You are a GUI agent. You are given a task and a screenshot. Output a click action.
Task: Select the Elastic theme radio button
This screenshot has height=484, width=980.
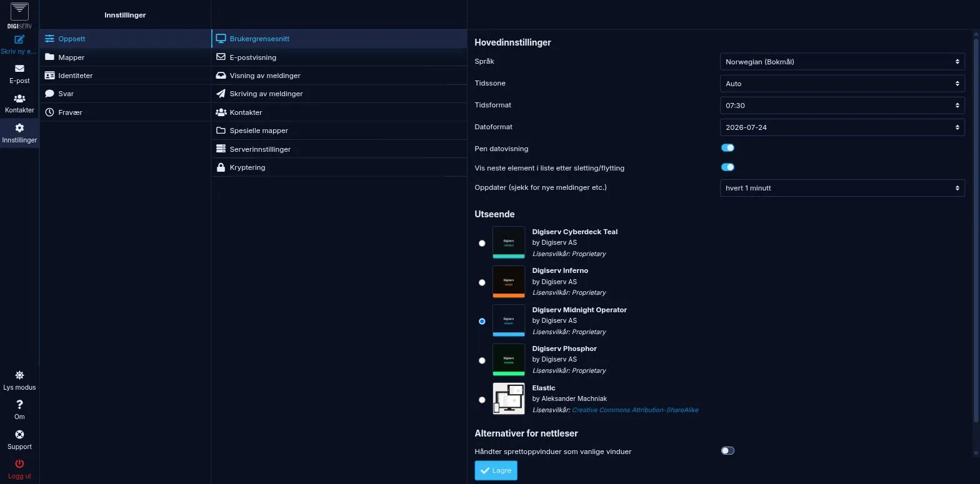pos(482,400)
